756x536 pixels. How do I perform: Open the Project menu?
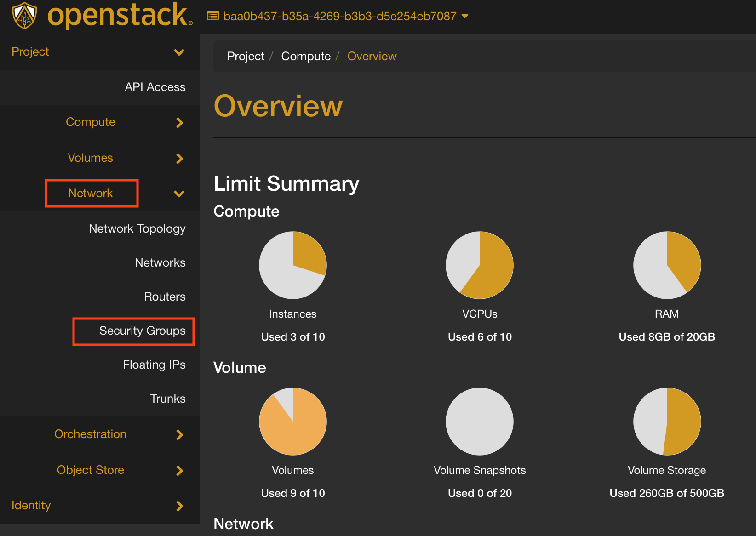point(30,51)
